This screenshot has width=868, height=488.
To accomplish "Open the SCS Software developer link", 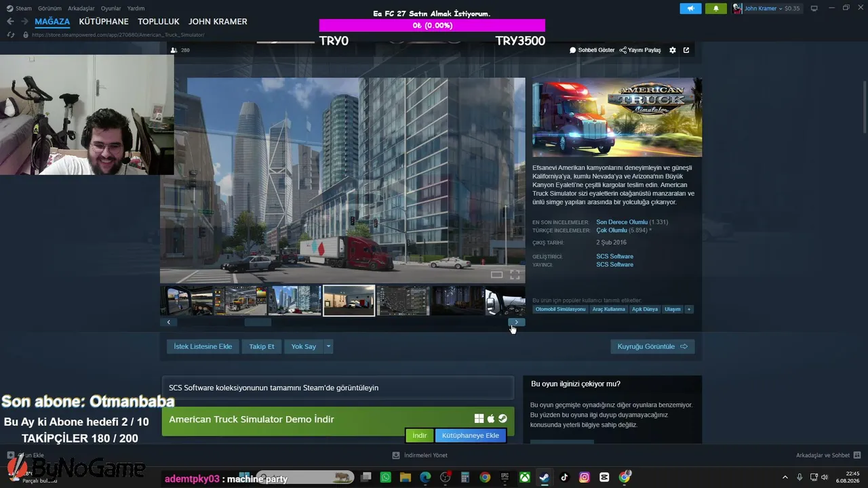I will 614,256.
